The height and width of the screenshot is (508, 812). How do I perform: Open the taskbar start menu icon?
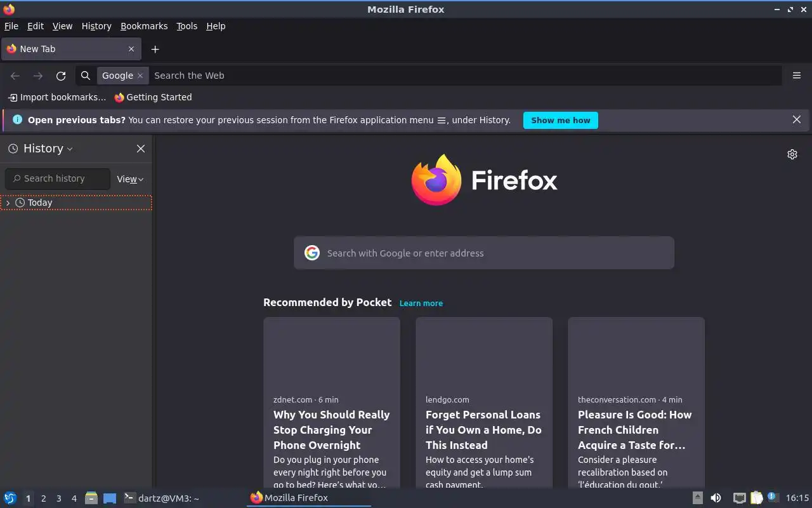[x=10, y=498]
